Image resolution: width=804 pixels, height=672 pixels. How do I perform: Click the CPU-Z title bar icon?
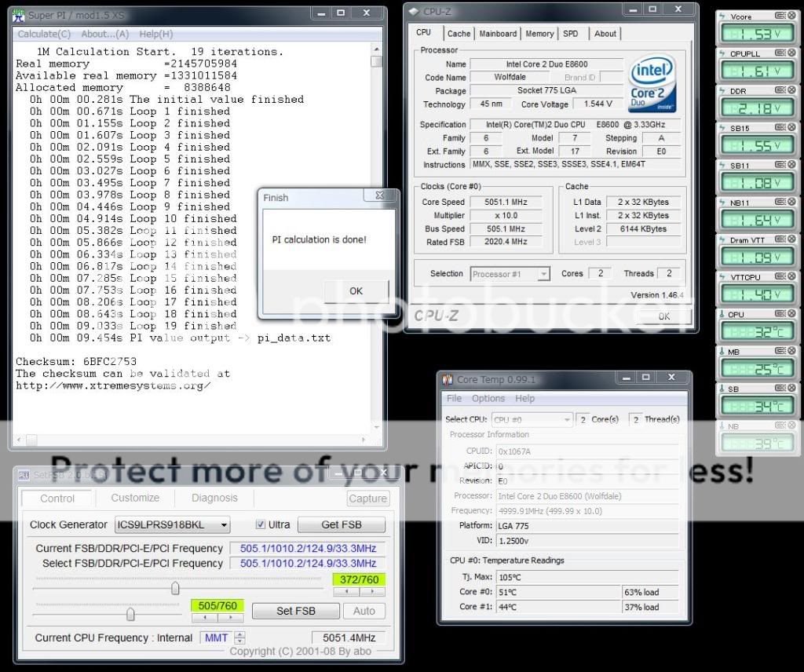[415, 11]
